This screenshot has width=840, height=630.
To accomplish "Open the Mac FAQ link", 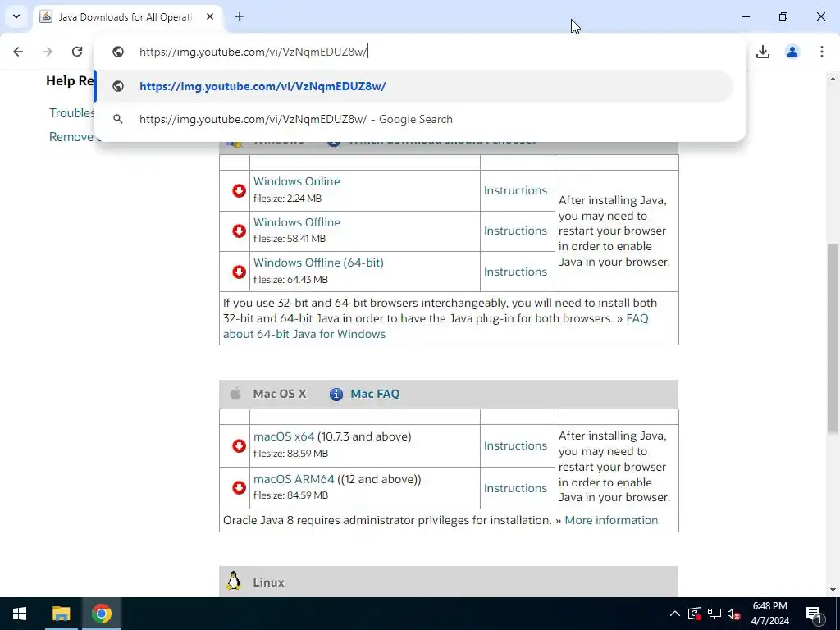I will point(375,394).
